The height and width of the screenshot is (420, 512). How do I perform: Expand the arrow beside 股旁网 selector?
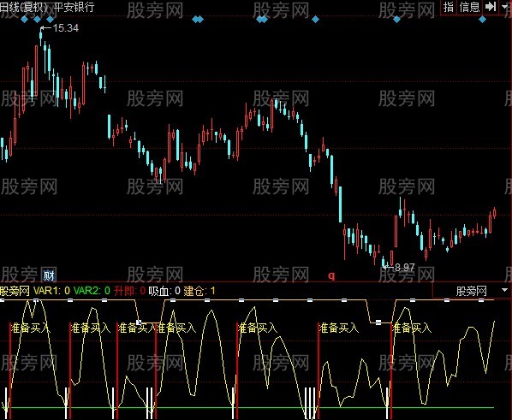tap(504, 290)
